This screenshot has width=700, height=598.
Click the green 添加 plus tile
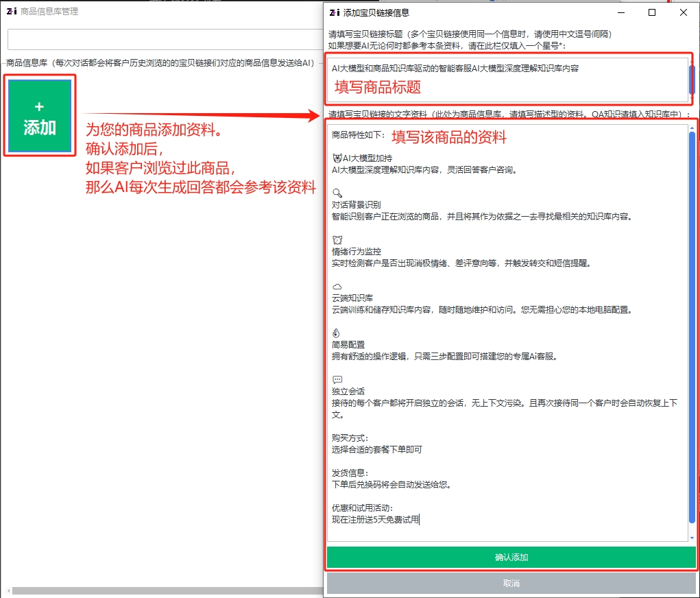pyautogui.click(x=40, y=116)
